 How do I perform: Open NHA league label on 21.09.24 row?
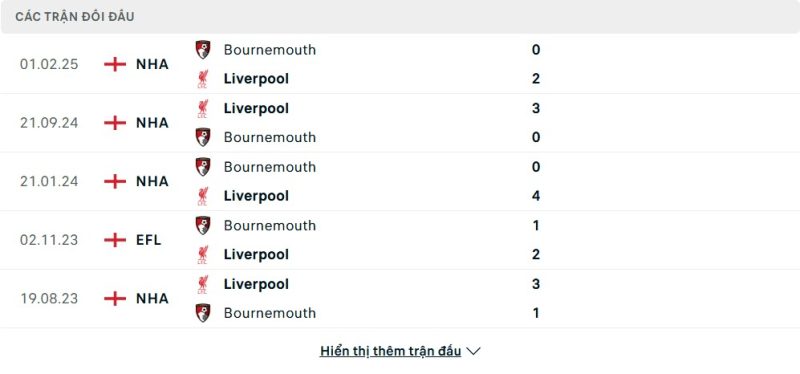(152, 123)
